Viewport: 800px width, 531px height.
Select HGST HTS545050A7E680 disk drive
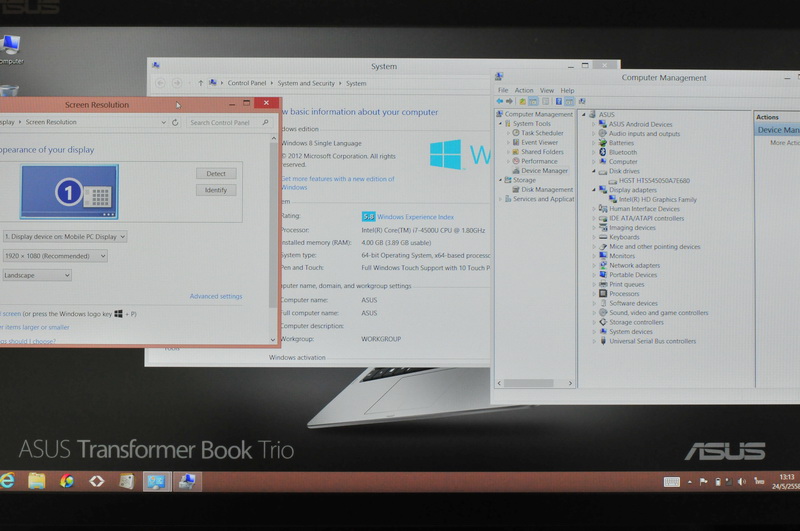(x=654, y=181)
